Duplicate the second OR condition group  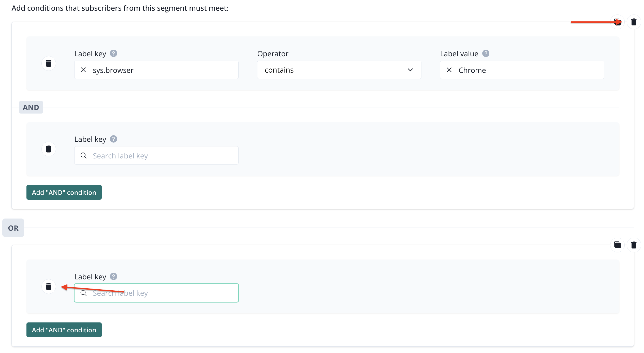(x=617, y=245)
